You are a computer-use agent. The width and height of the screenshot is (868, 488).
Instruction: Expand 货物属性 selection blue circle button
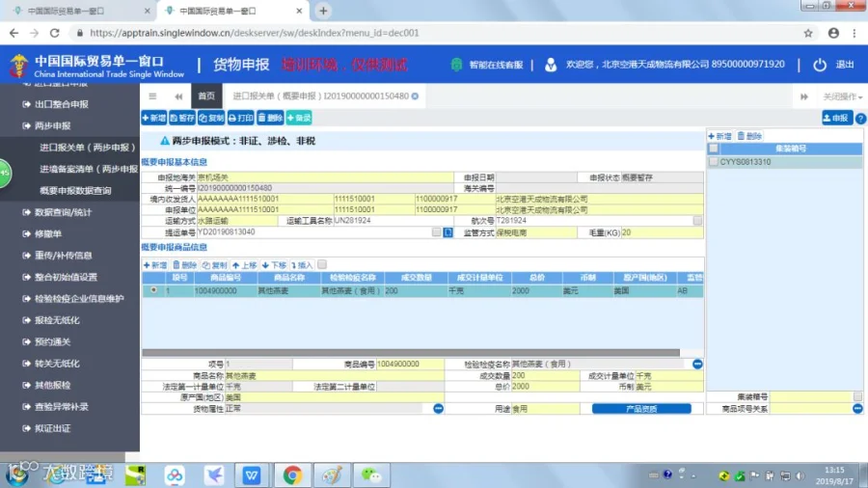(x=438, y=408)
